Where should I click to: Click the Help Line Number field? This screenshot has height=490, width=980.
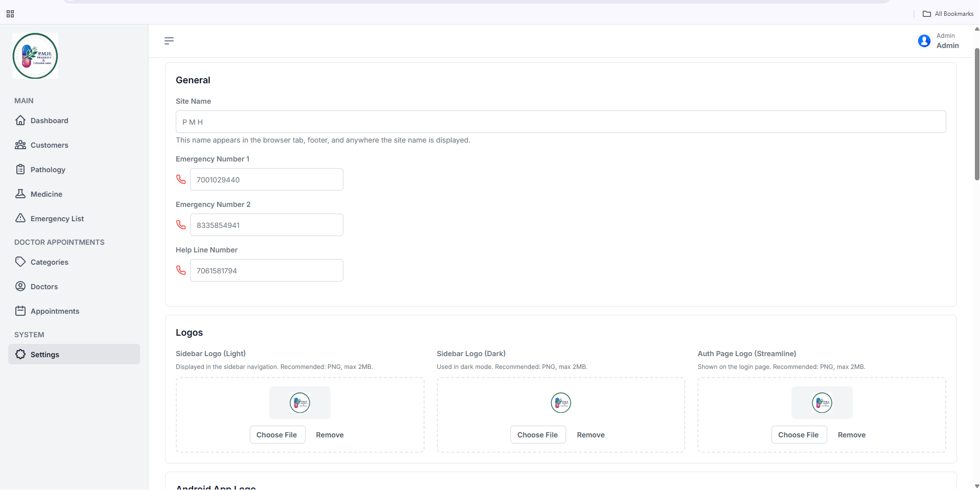pyautogui.click(x=267, y=270)
